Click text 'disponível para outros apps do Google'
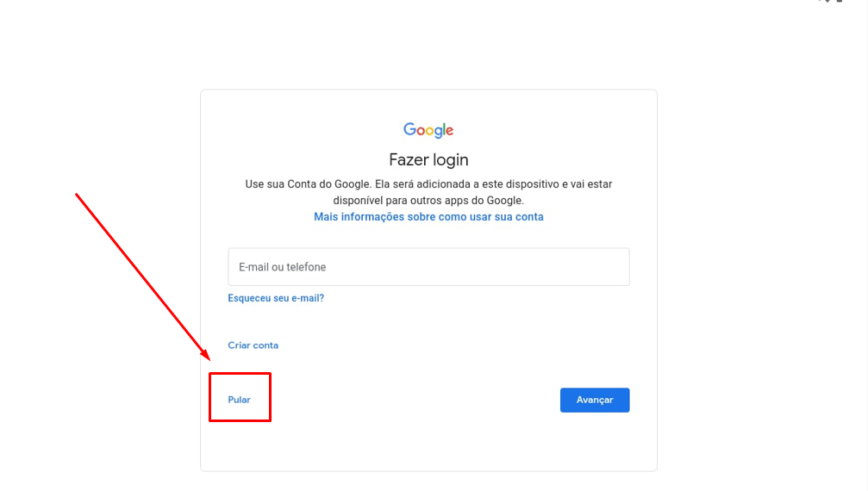The image size is (868, 491). pyautogui.click(x=428, y=200)
